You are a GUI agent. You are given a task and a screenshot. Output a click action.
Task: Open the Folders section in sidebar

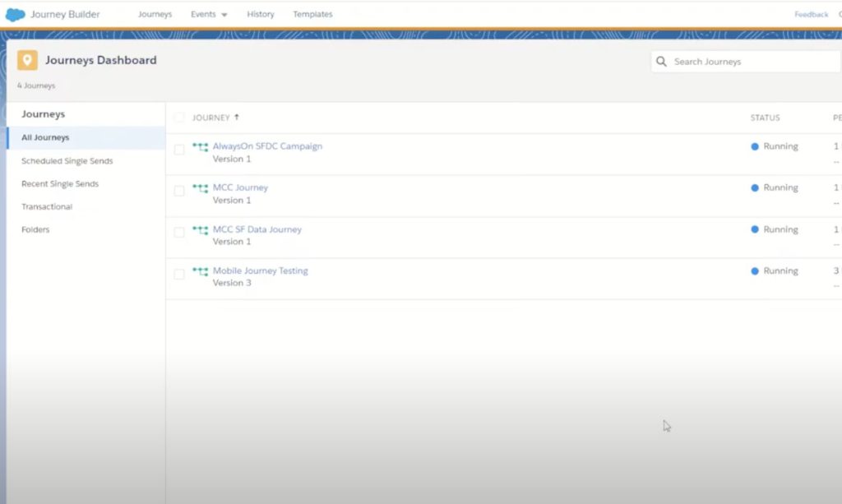[x=35, y=229]
